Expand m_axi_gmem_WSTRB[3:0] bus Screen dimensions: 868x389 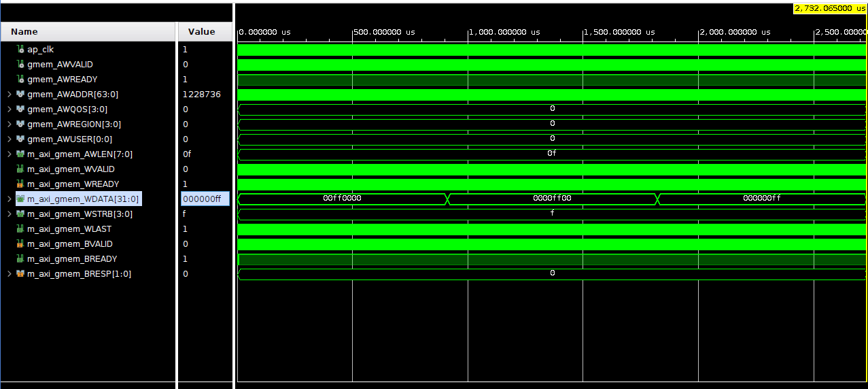point(10,214)
